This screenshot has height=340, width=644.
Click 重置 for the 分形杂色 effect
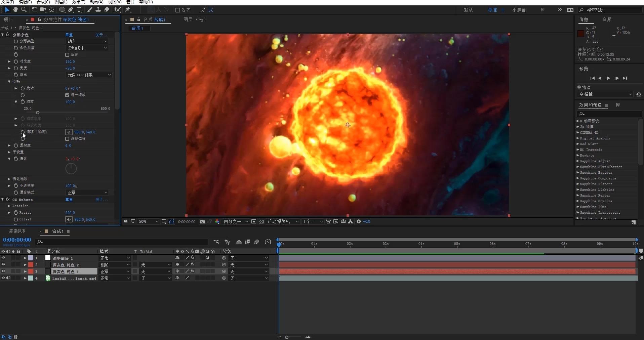coord(69,35)
